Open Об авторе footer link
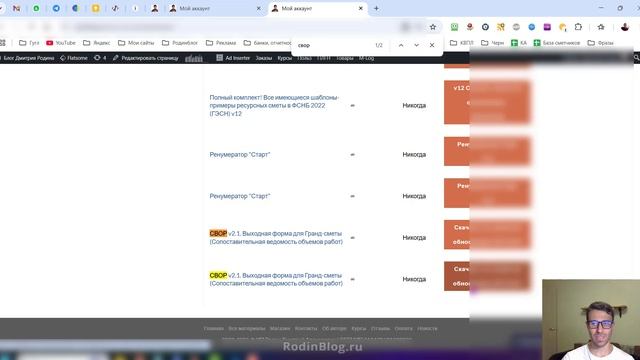Screen dimensions: 640x360 [334, 329]
